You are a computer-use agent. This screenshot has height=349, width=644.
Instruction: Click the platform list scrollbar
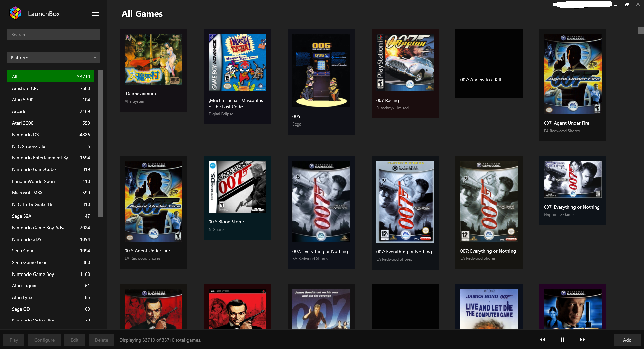click(x=100, y=144)
